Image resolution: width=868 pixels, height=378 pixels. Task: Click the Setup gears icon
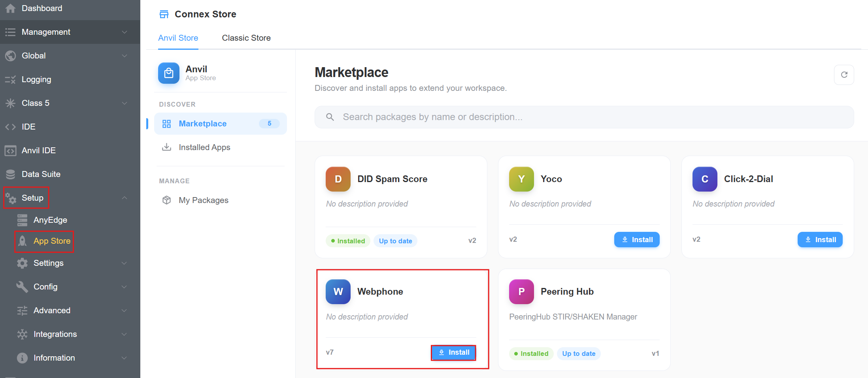[x=11, y=198]
